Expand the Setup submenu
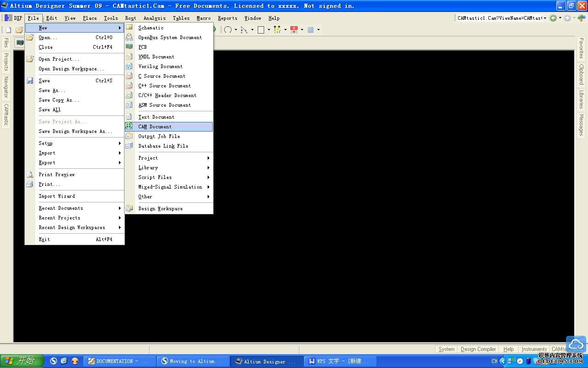Image resolution: width=588 pixels, height=368 pixels. [74, 143]
